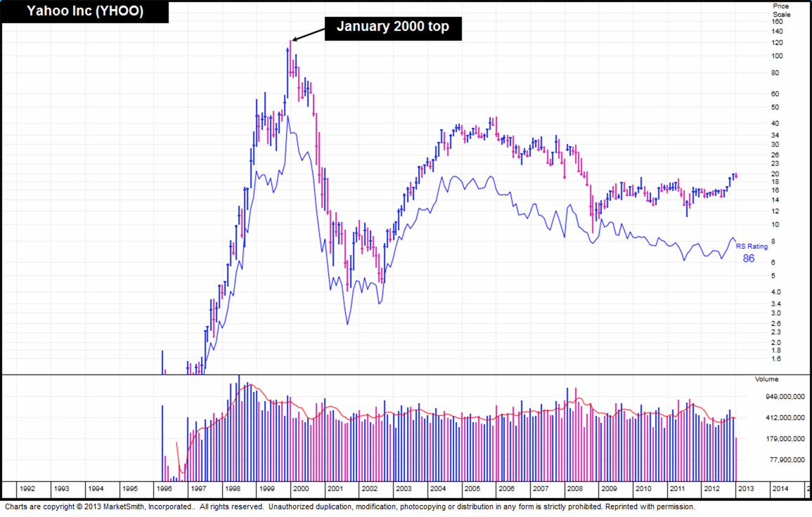Click the 2004 year label
Screen dimensions: 812x517
[438, 488]
